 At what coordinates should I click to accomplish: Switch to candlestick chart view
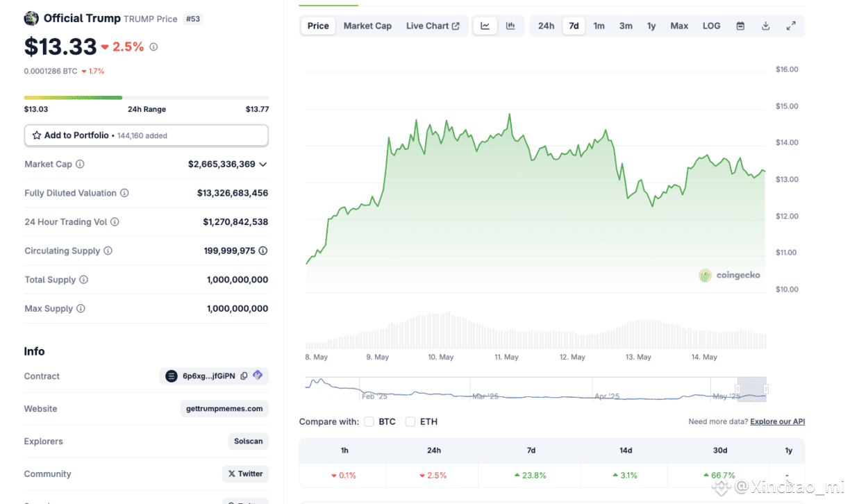tap(510, 26)
